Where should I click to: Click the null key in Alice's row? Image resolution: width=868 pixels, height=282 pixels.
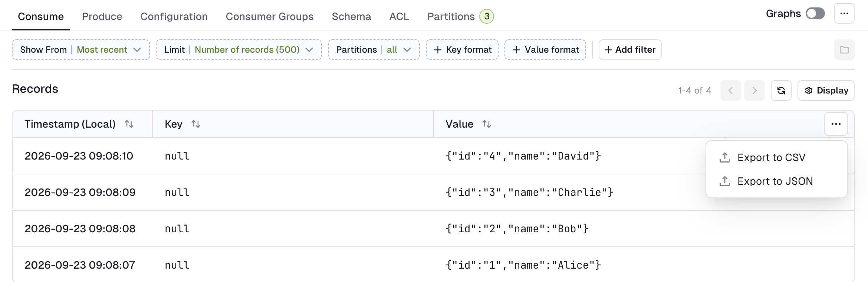click(177, 265)
